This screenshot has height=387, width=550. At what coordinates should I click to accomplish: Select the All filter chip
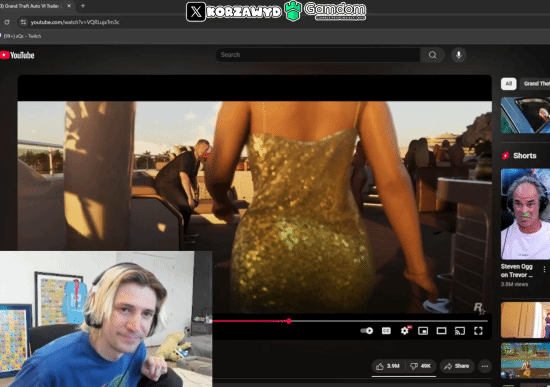coord(509,84)
